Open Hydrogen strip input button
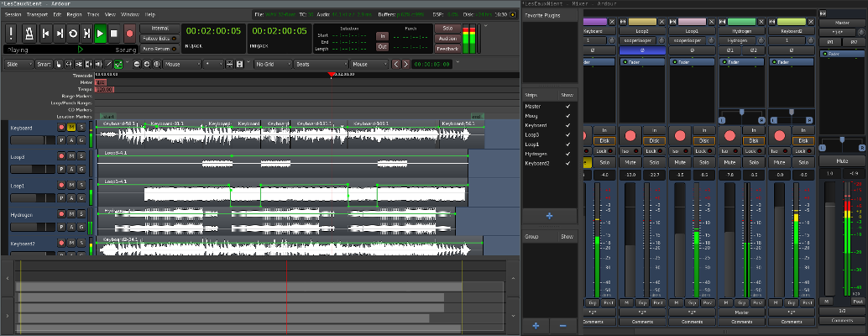The height and width of the screenshot is (336, 868). point(737,41)
